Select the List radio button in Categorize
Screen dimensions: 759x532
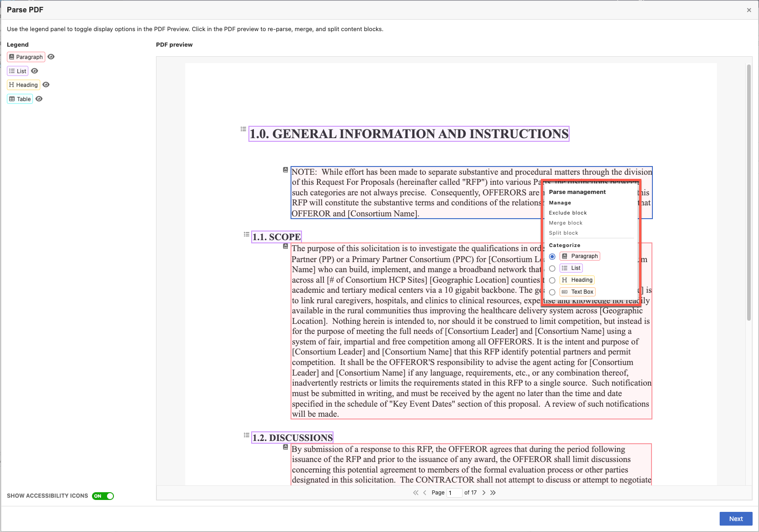tap(552, 269)
